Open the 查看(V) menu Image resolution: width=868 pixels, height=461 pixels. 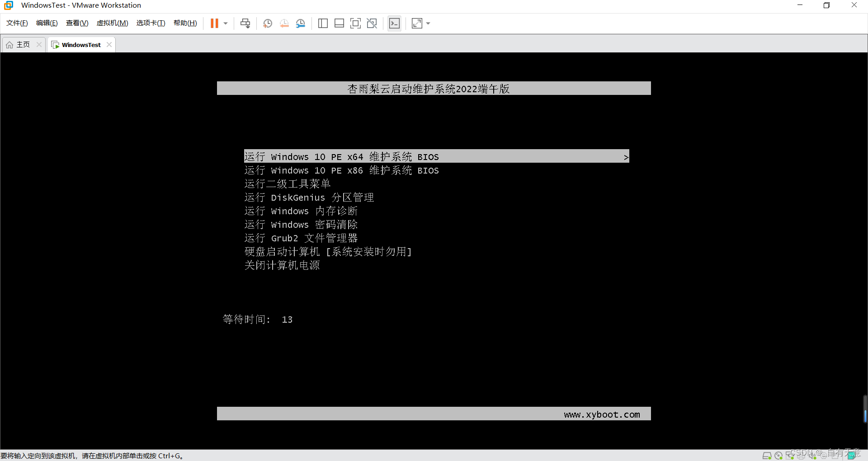click(77, 23)
